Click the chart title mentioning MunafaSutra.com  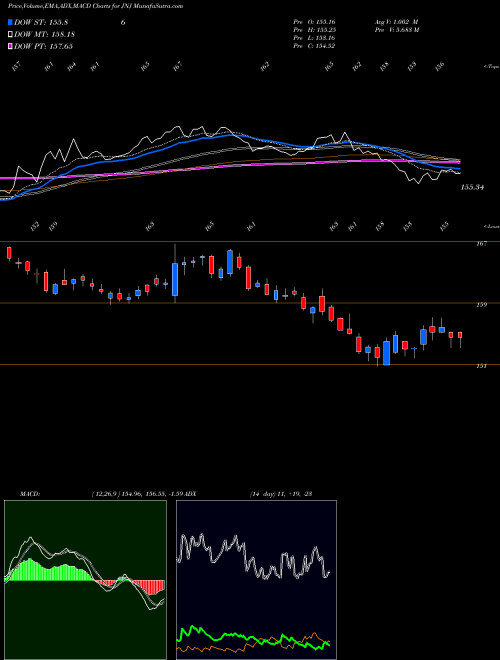click(x=96, y=7)
